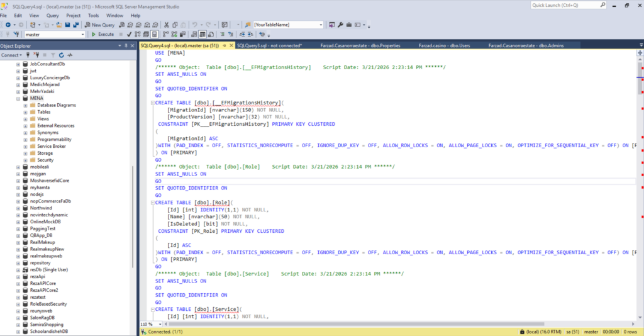Select the resDb (Single User) database
644x336 pixels.
[x=49, y=270]
